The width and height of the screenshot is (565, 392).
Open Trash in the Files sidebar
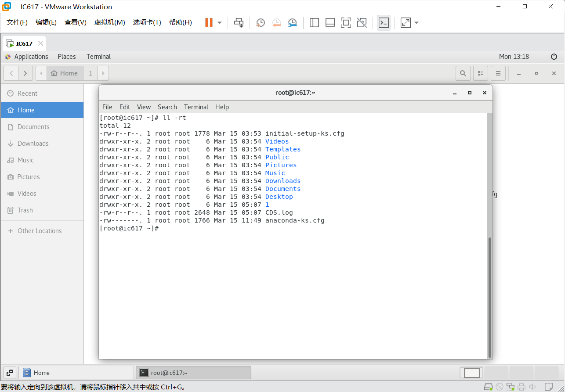pos(42,210)
